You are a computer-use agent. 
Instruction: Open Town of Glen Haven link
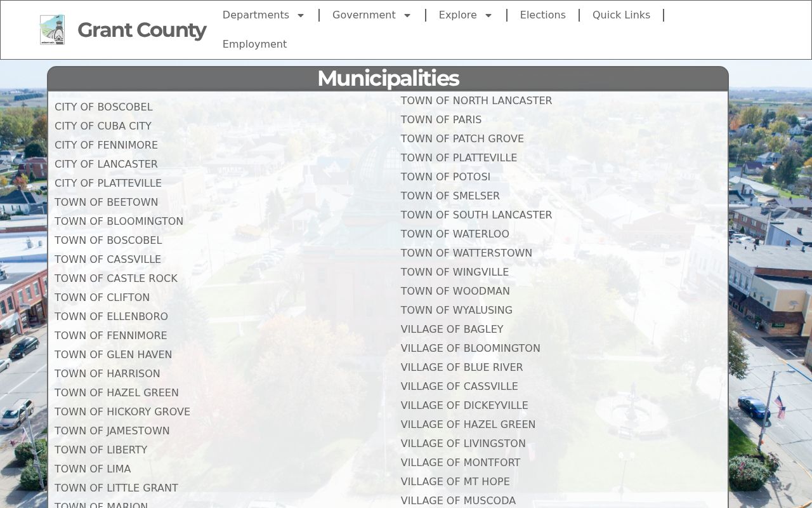pyautogui.click(x=113, y=354)
